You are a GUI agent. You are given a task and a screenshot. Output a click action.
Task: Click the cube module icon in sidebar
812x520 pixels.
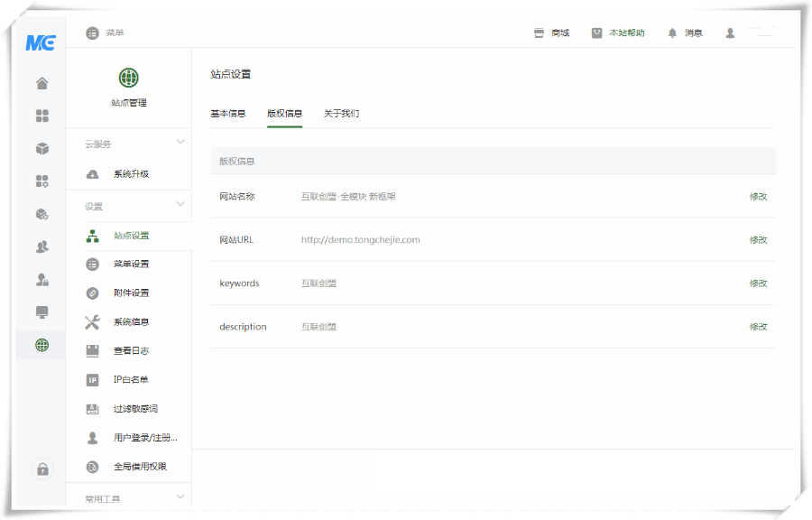(42, 149)
